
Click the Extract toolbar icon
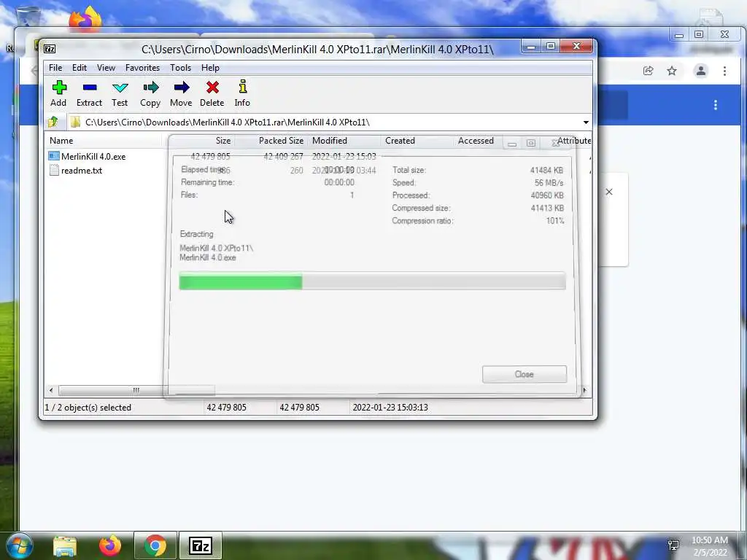click(x=90, y=87)
